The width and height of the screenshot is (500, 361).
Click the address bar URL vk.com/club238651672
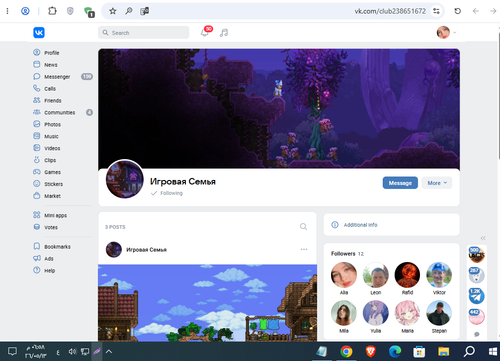click(390, 11)
